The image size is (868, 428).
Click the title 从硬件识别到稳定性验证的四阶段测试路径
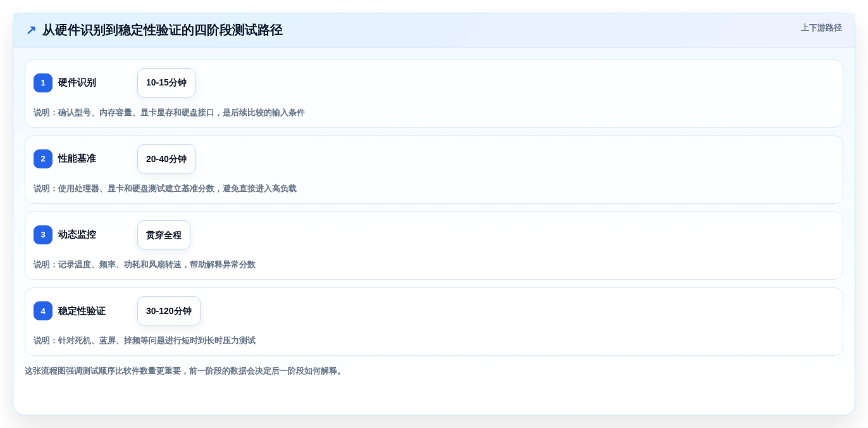tap(163, 30)
